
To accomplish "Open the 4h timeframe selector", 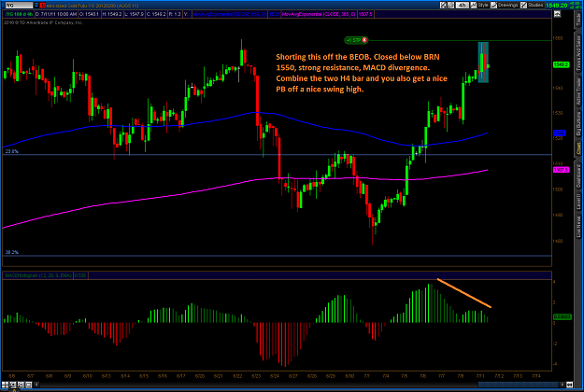I will point(463,5).
